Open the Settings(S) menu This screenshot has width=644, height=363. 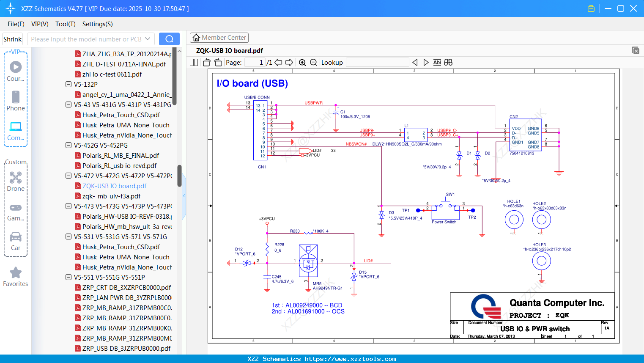(98, 24)
